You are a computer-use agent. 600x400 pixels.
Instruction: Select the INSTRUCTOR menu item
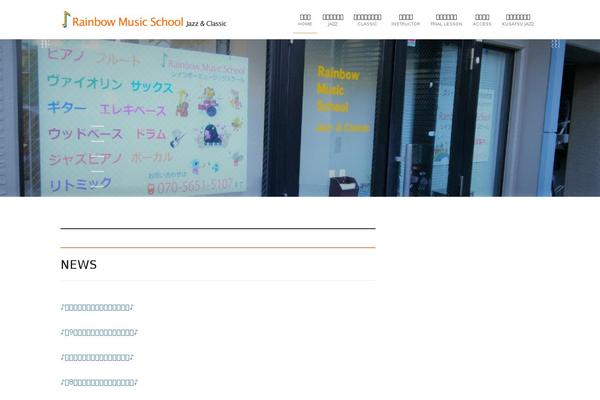406,20
